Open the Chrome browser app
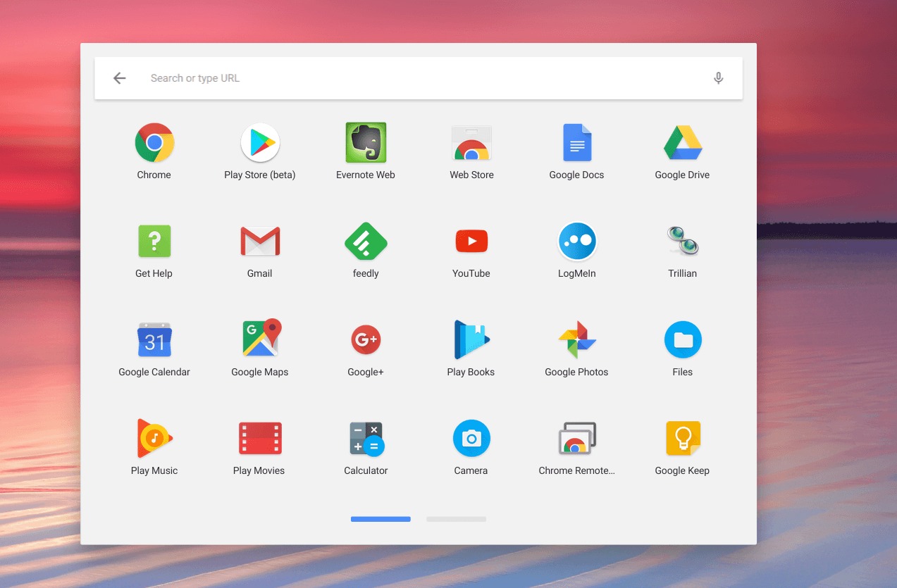Viewport: 897px width, 588px height. pos(154,143)
